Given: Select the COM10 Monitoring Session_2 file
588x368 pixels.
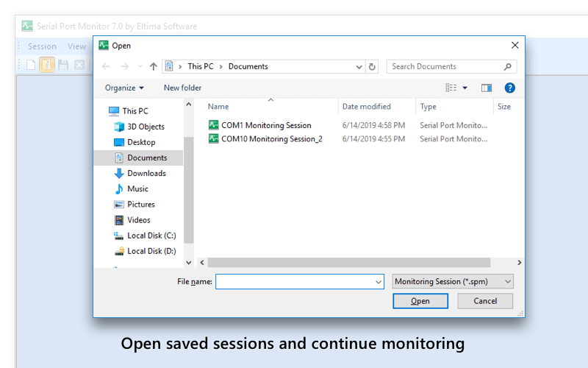Looking at the screenshot, I should click(272, 139).
